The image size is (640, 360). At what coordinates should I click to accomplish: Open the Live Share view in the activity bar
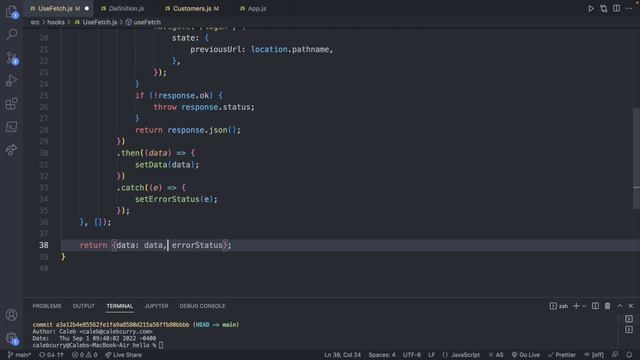11,150
